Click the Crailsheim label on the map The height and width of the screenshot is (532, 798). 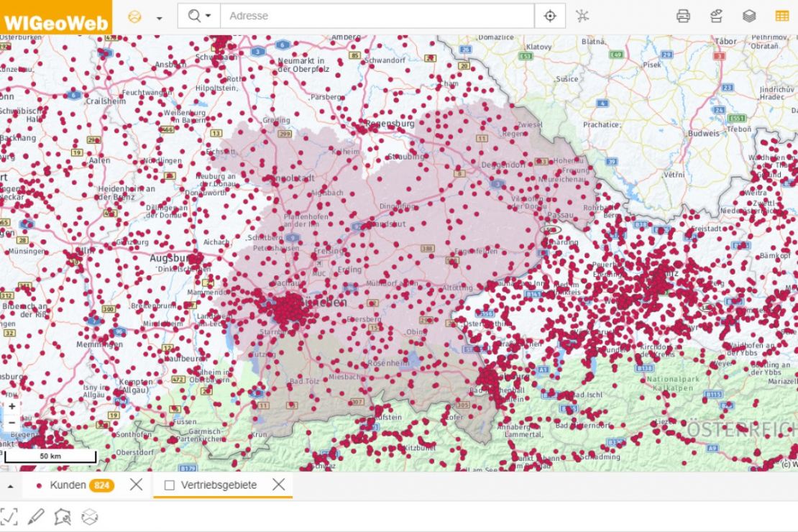(106, 101)
